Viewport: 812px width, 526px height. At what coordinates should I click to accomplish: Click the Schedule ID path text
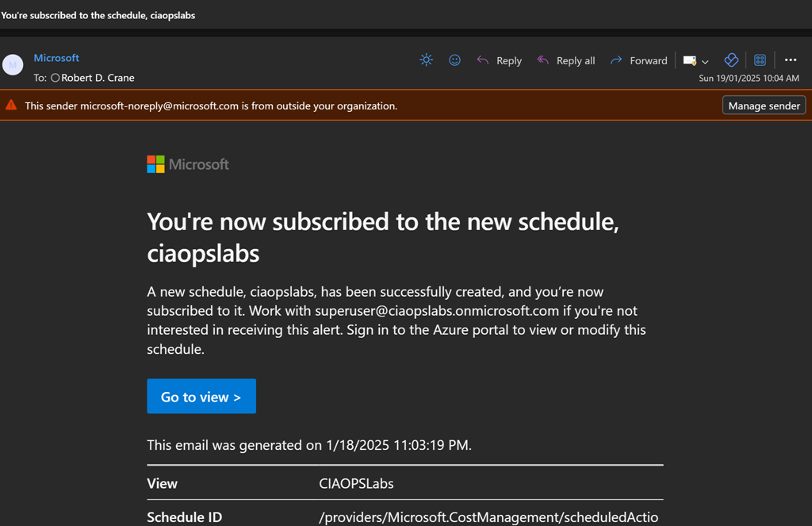point(488,517)
